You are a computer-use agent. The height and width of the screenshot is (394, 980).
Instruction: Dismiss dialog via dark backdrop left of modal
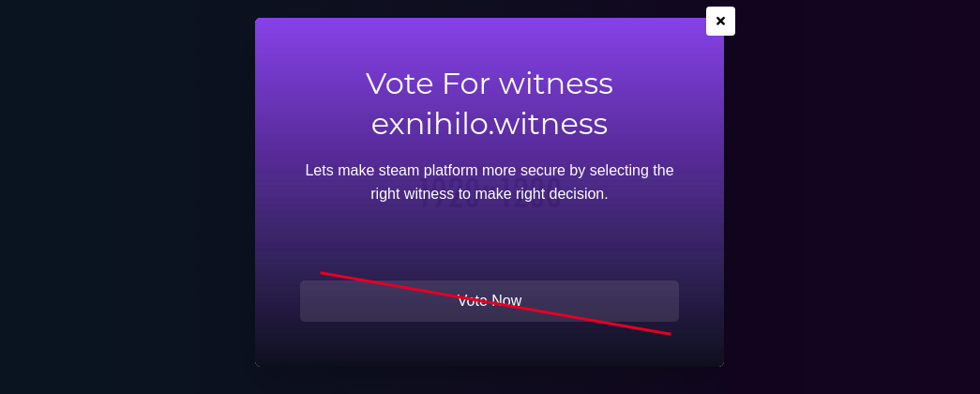point(125,197)
